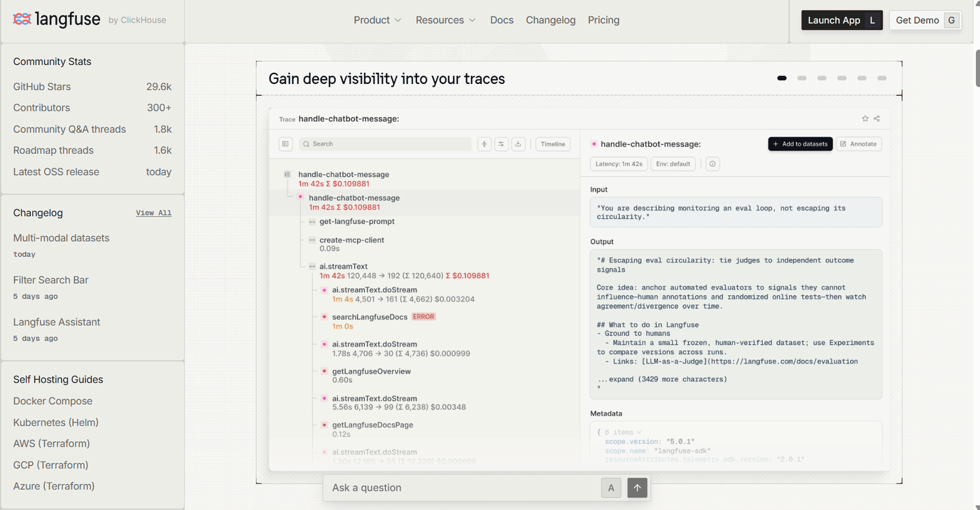Select the second carousel slide indicator
Screen dimensions: 980x510
802,78
